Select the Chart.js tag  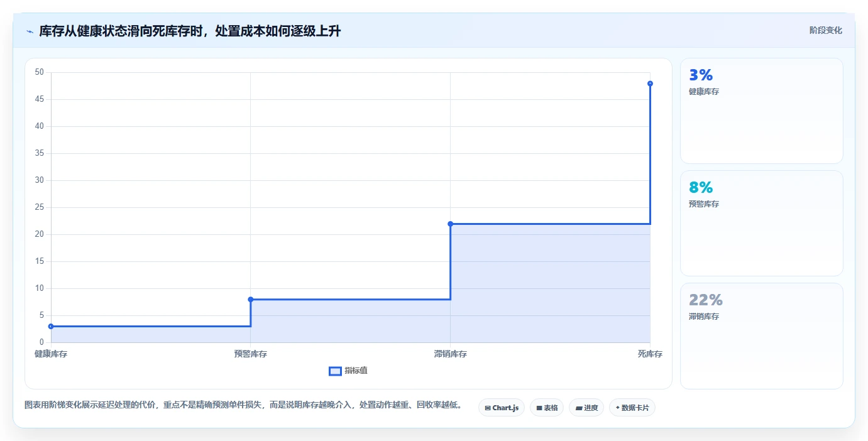[x=502, y=408]
